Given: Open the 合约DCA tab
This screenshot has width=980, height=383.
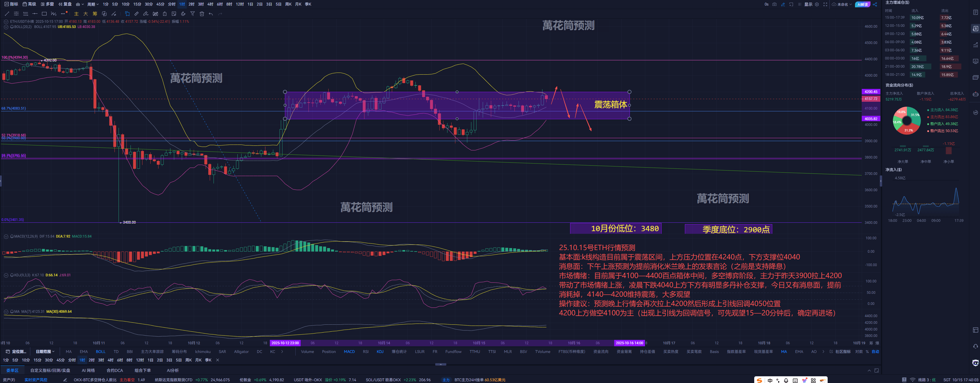Looking at the screenshot, I should [114, 370].
